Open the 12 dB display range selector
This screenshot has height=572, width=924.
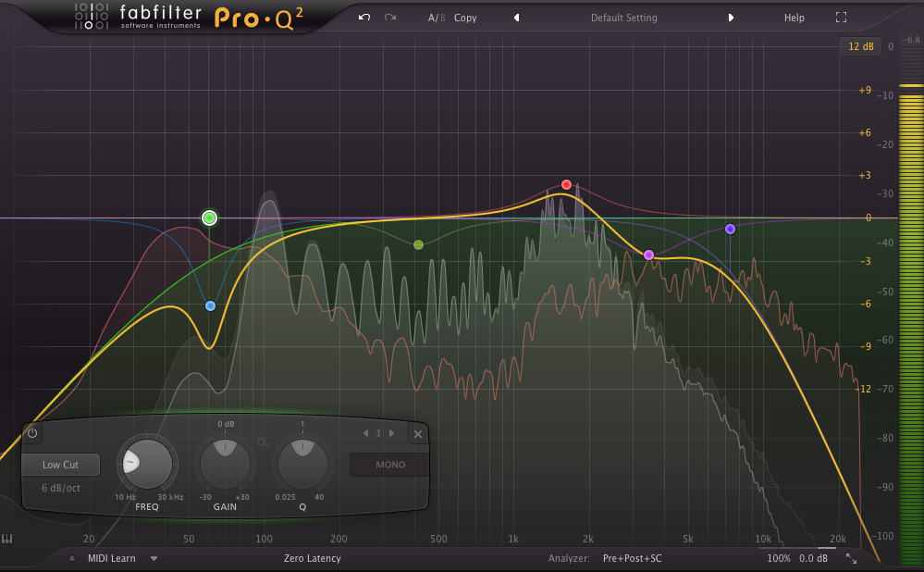tap(860, 46)
